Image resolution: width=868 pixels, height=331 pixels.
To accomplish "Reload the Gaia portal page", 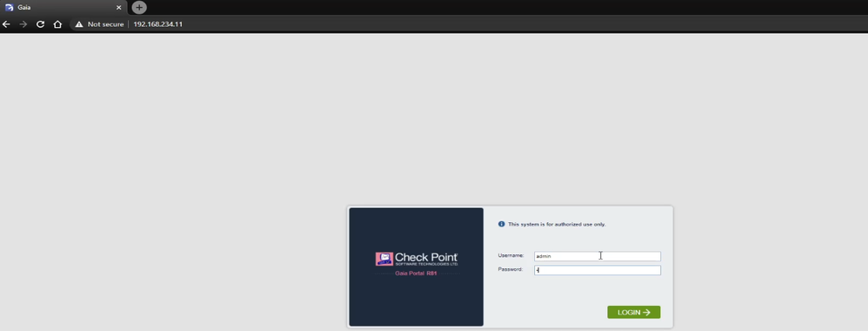I will click(x=40, y=24).
